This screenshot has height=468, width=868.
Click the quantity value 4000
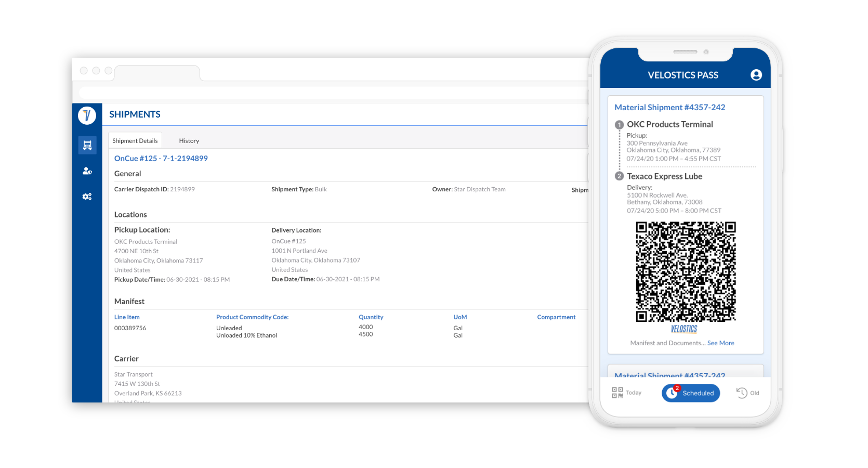pos(366,327)
